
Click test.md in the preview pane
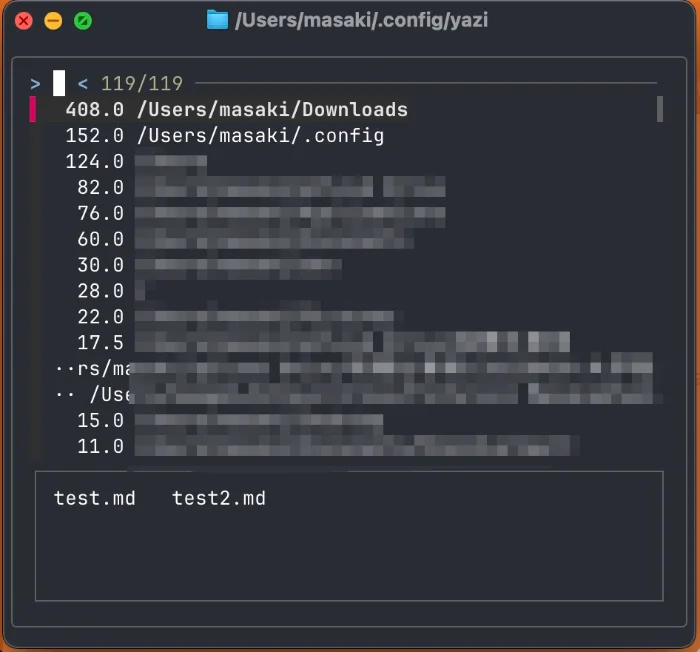[94, 498]
